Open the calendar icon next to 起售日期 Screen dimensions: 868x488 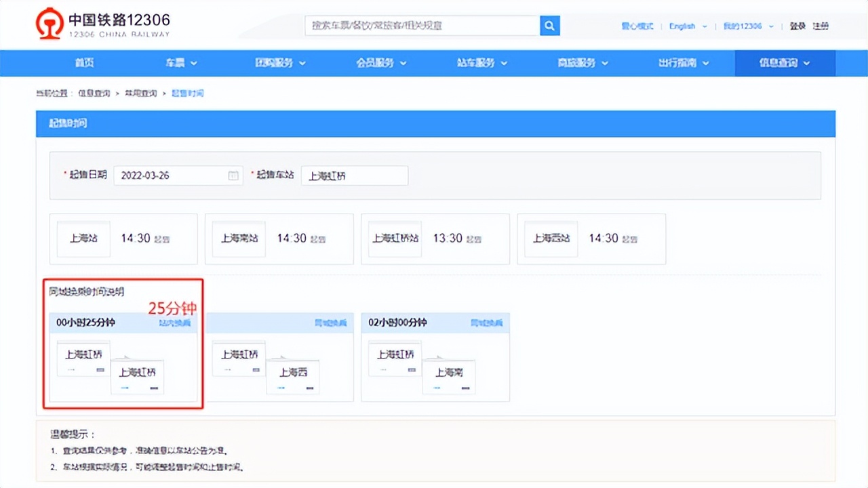pyautogui.click(x=233, y=175)
